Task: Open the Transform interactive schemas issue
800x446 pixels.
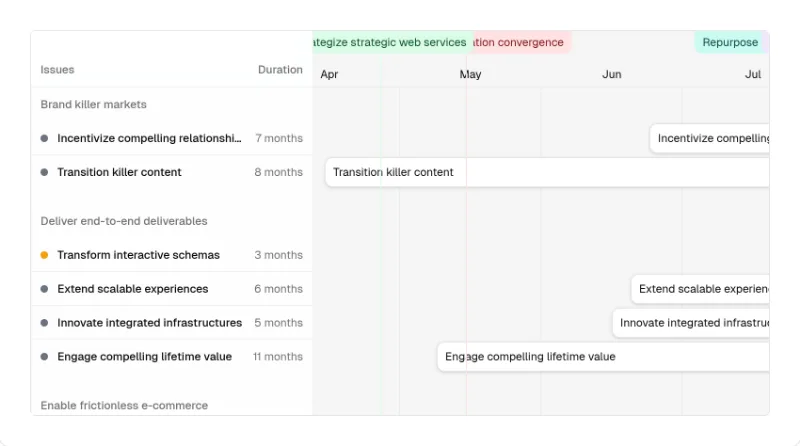Action: [x=171, y=255]
